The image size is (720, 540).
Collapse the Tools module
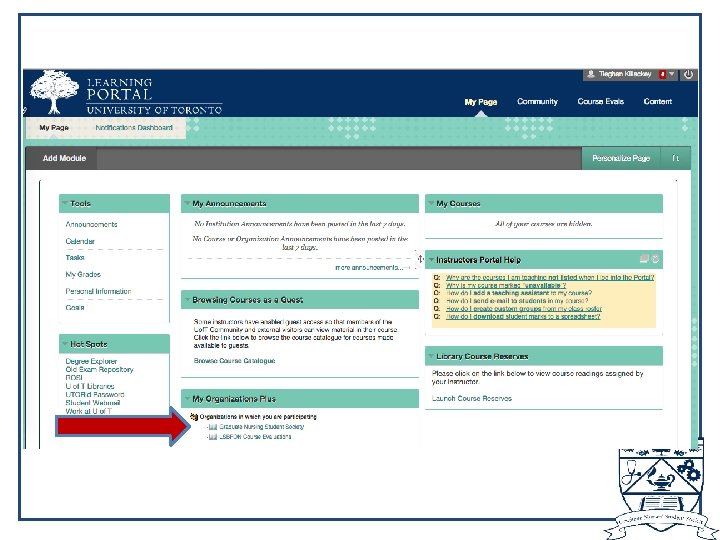[x=65, y=202]
